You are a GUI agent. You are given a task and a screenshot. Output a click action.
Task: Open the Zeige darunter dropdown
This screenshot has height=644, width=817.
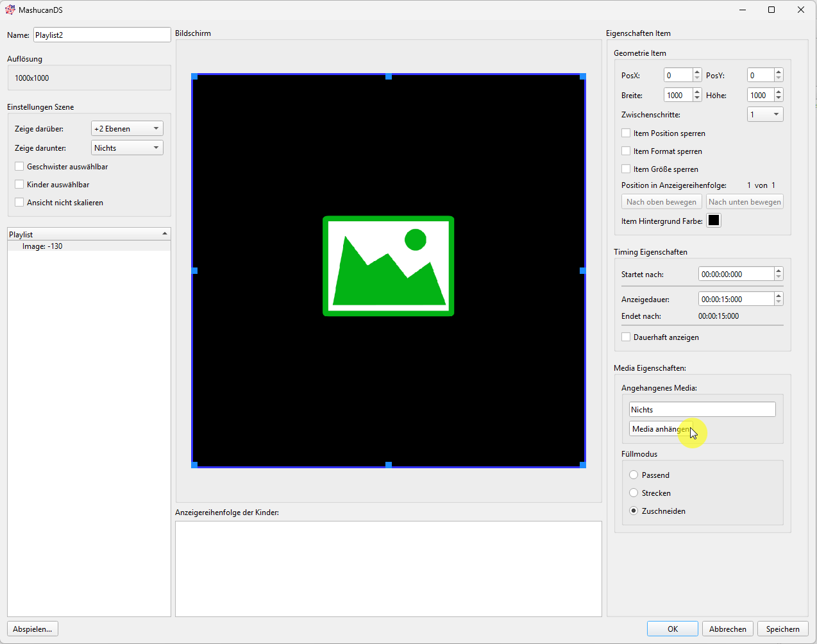point(127,148)
